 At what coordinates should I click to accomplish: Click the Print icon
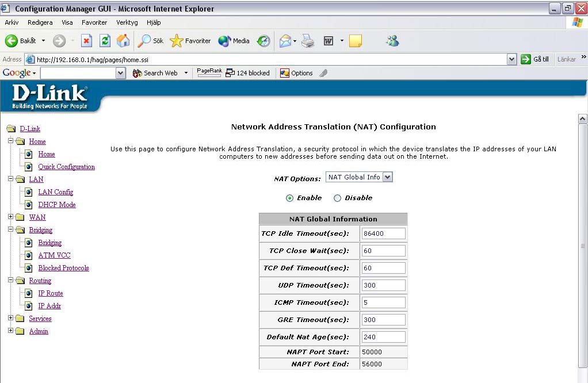click(x=308, y=40)
